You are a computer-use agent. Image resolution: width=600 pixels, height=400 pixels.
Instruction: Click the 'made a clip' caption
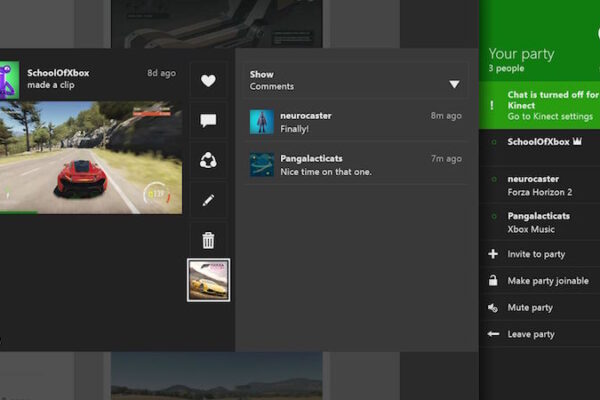coord(51,85)
